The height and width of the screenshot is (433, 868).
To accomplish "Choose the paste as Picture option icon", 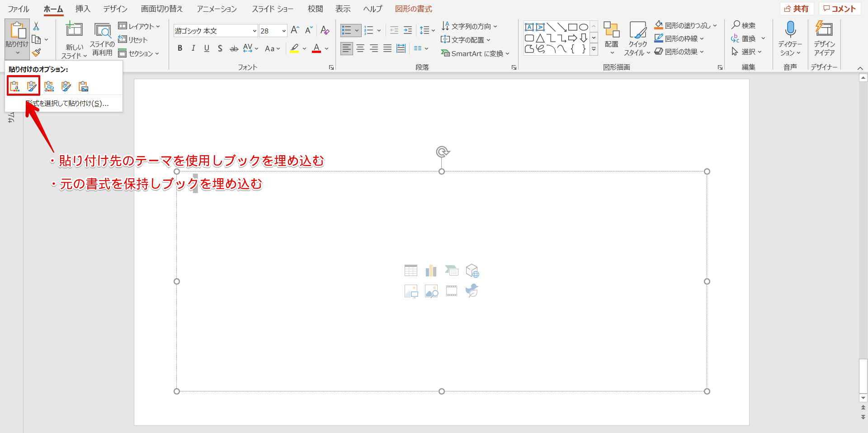I will 83,86.
